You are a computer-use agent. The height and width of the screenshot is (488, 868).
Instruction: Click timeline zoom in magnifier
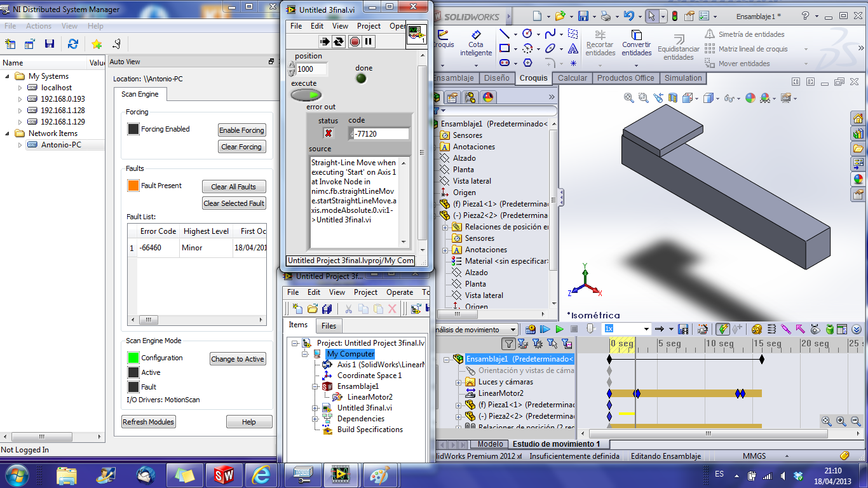pyautogui.click(x=841, y=421)
